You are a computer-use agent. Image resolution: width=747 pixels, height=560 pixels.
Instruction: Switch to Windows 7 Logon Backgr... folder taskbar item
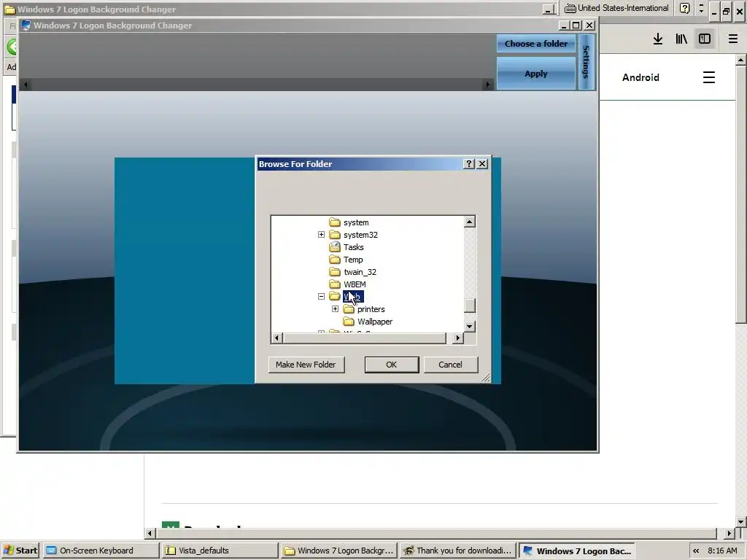338,551
